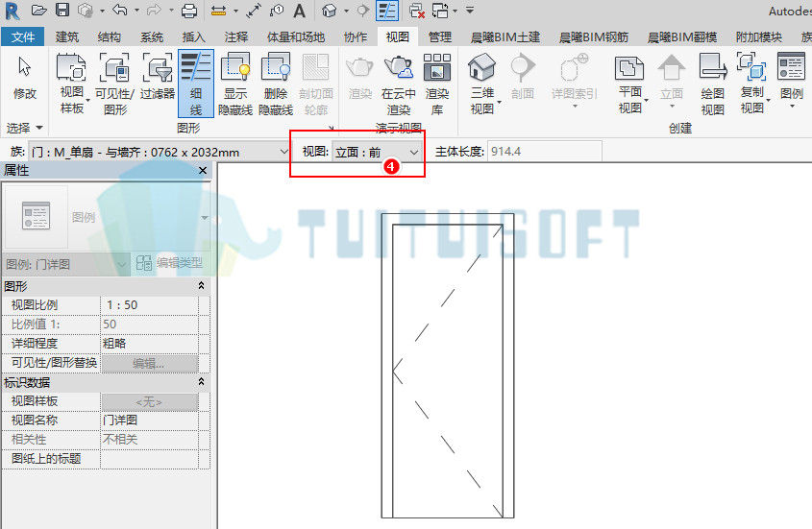The image size is (812, 529).
Task: Switch to the 注释 ribbon tab
Action: tap(236, 36)
